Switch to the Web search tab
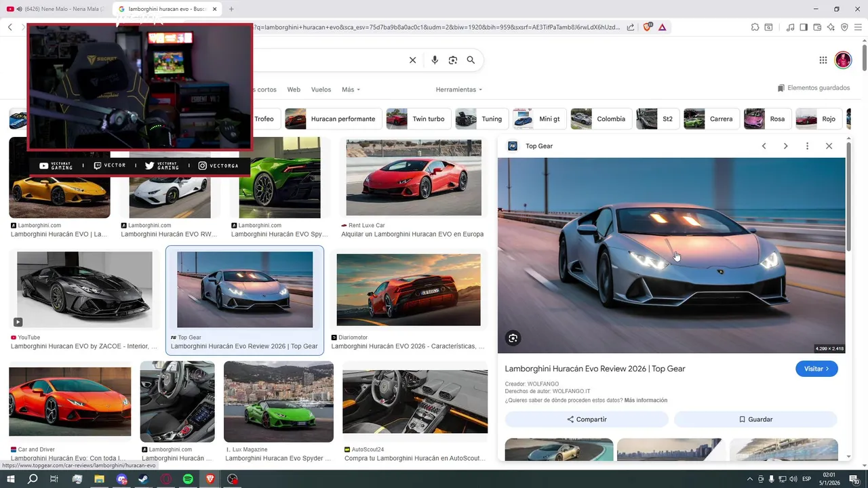 tap(294, 89)
